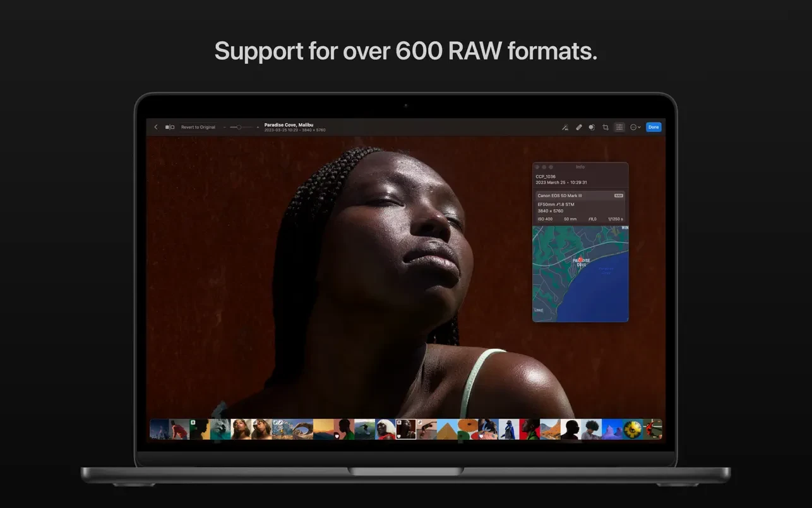Screen dimensions: 812x508
Task: Click the red pin on the map
Action: coord(580,259)
